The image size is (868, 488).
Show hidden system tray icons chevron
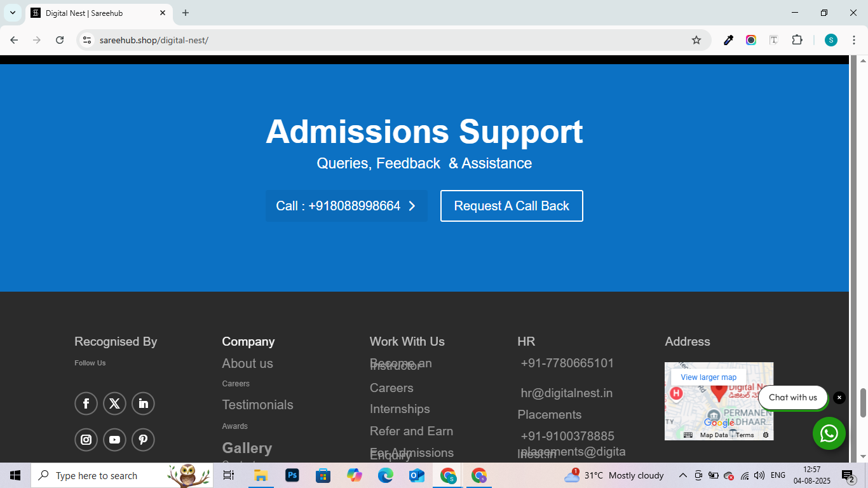point(683,475)
